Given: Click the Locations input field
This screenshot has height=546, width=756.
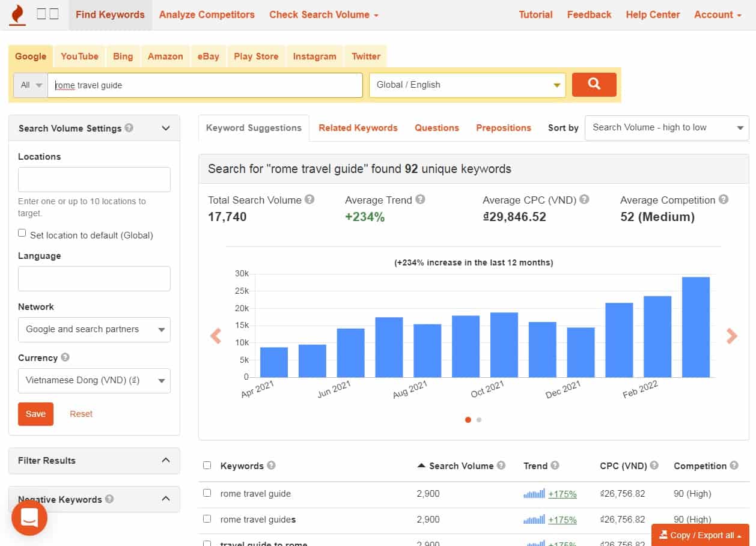Looking at the screenshot, I should pos(94,180).
